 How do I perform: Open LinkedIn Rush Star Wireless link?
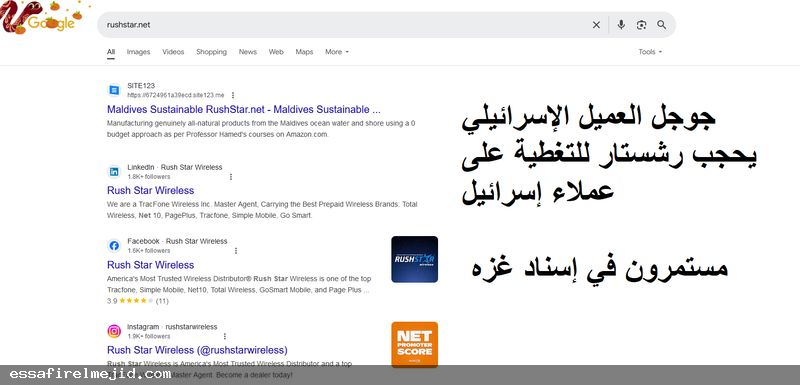[x=151, y=190]
